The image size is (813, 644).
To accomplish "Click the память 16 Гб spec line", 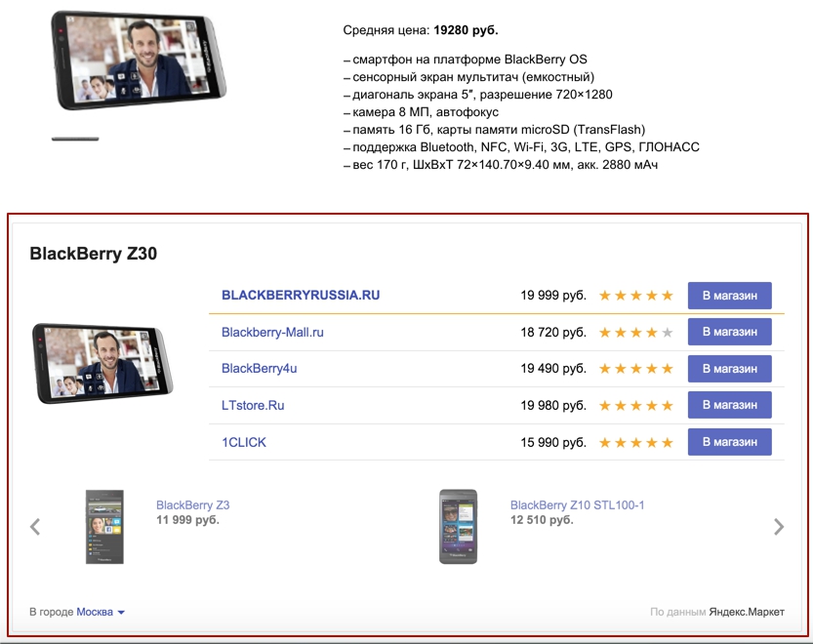I will coord(494,130).
